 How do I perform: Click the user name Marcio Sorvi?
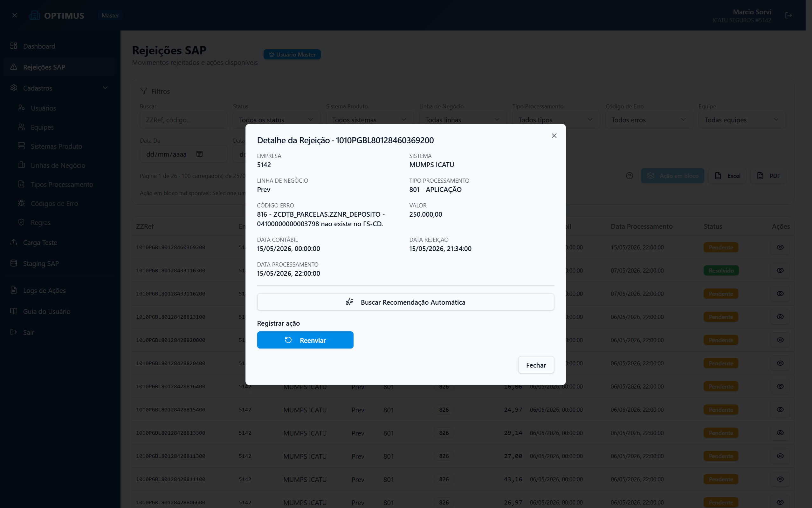coord(752,12)
